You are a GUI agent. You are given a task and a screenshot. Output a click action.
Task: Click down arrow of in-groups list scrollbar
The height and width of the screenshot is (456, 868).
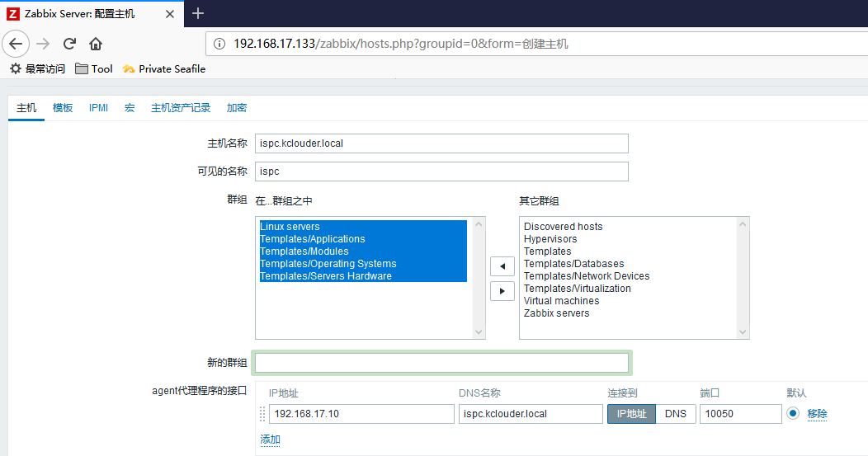pos(479,332)
